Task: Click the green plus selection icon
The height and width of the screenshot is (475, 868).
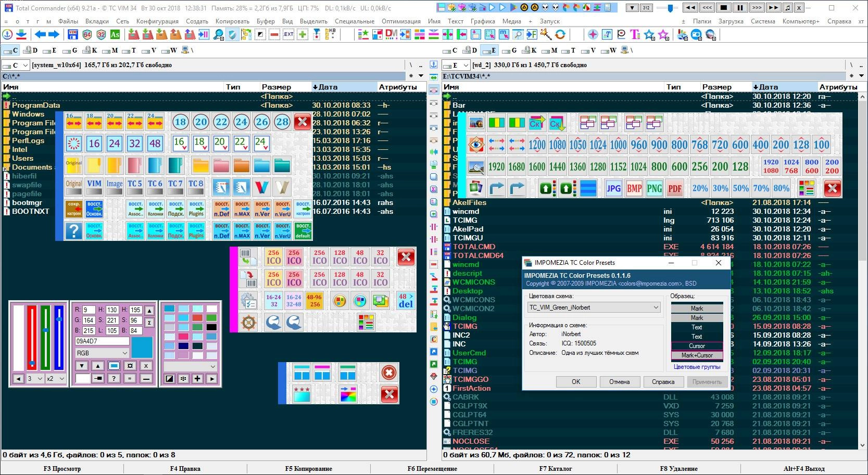Action: tap(303, 35)
